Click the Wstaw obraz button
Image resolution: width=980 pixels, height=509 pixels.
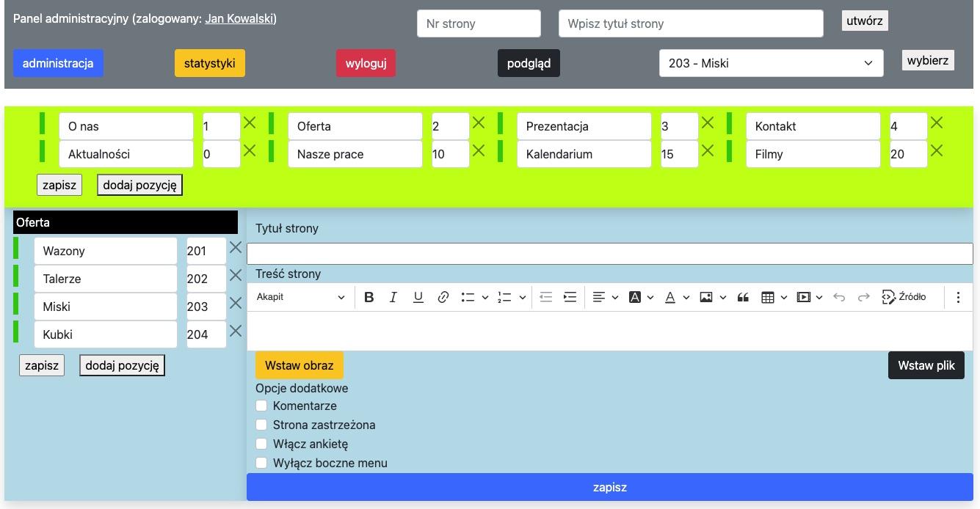point(300,365)
